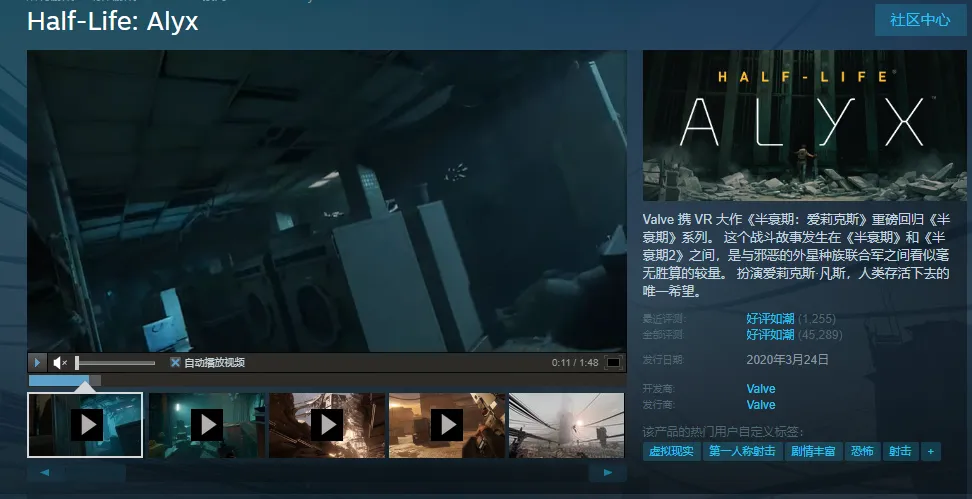The width and height of the screenshot is (972, 499).
Task: Play the trailer video
Action: point(37,363)
